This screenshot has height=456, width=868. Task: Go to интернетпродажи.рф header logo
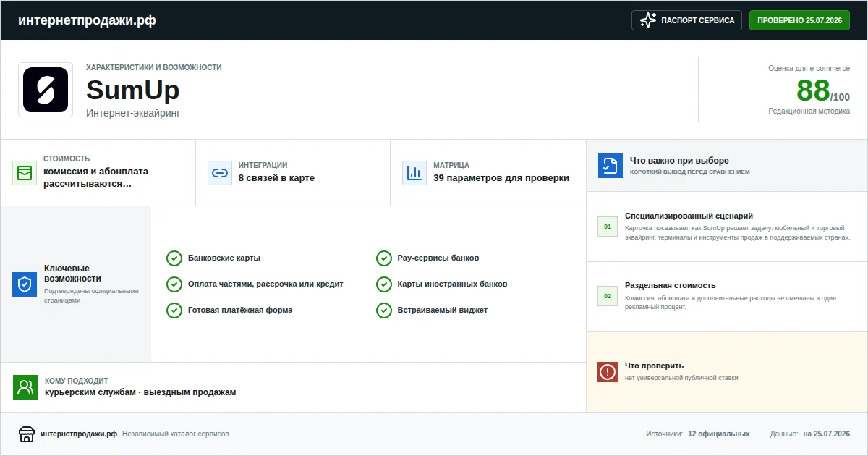pos(87,20)
